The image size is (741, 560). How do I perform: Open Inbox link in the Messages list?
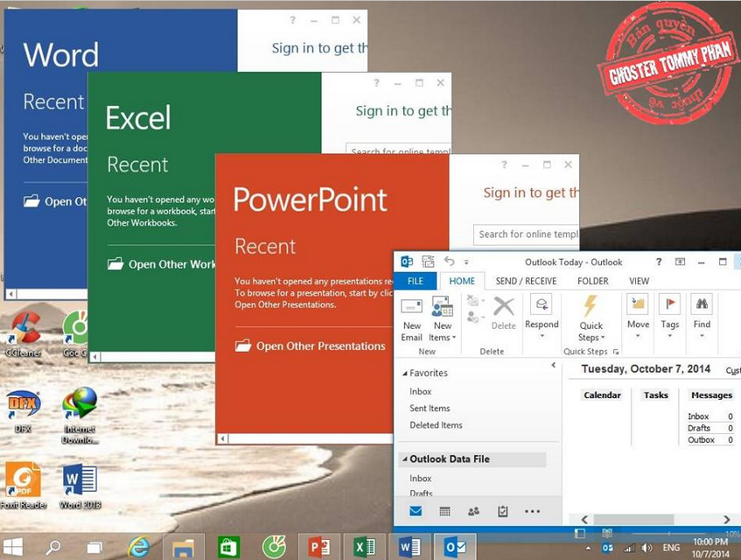click(x=698, y=416)
